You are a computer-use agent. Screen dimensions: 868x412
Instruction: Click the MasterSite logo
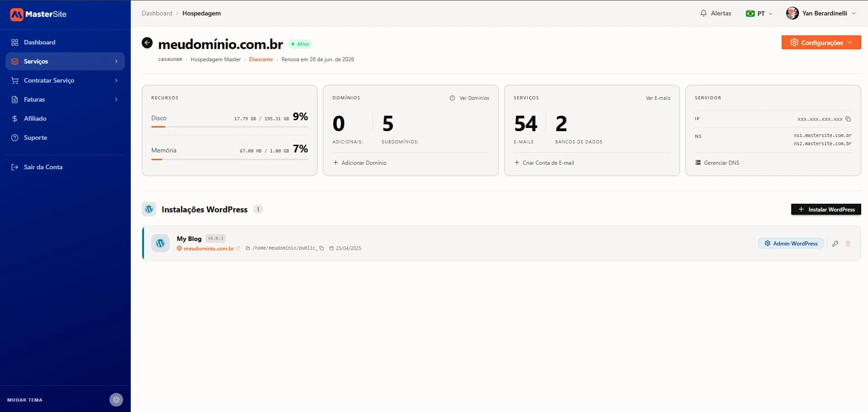(x=38, y=14)
